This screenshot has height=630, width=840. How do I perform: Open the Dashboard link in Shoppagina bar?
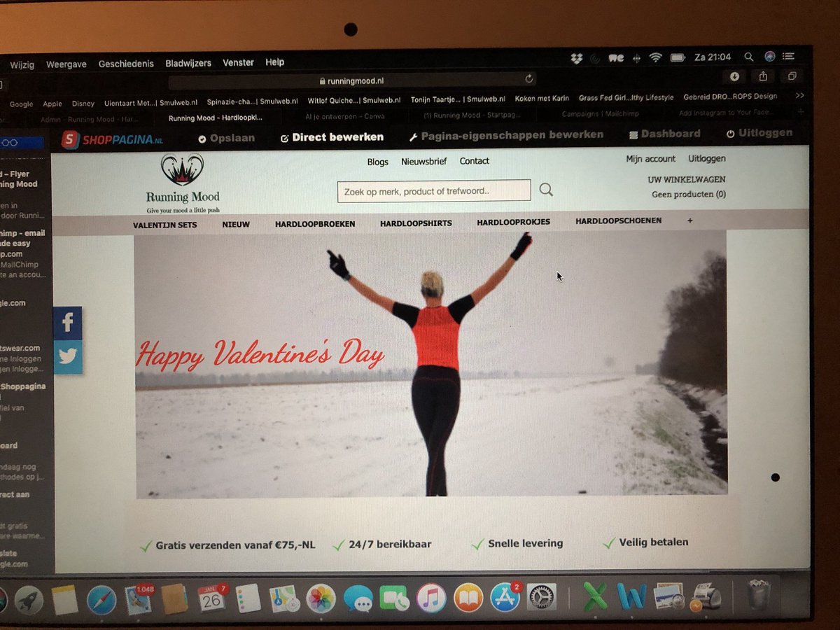pyautogui.click(x=665, y=134)
